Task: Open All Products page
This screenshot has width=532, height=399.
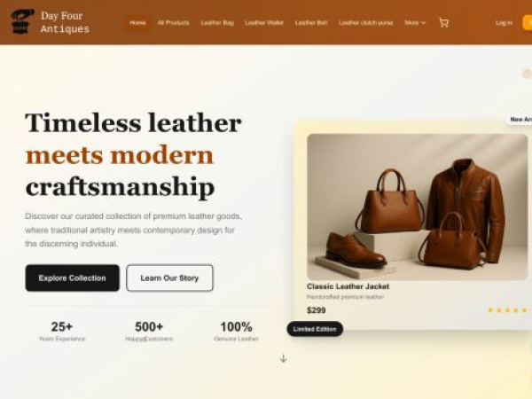Action: 174,23
